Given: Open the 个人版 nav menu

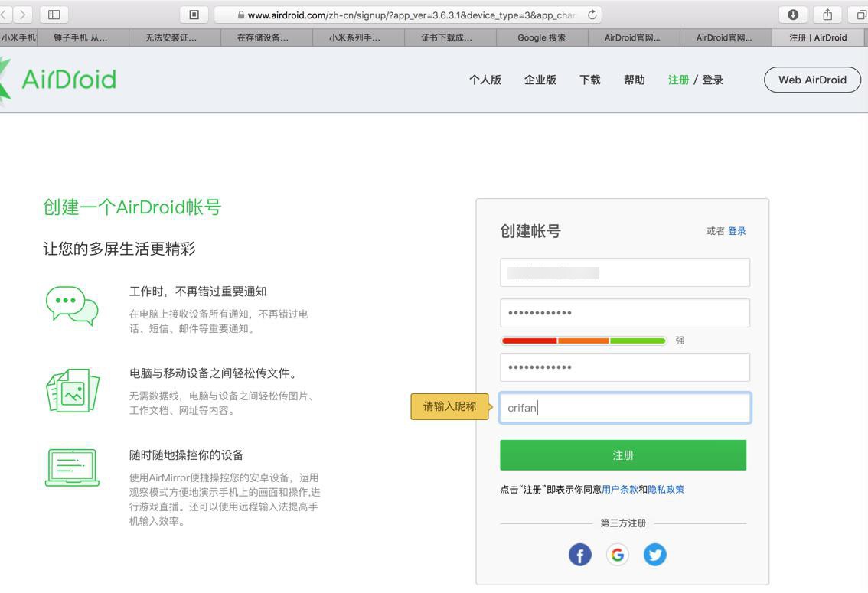Looking at the screenshot, I should click(485, 80).
